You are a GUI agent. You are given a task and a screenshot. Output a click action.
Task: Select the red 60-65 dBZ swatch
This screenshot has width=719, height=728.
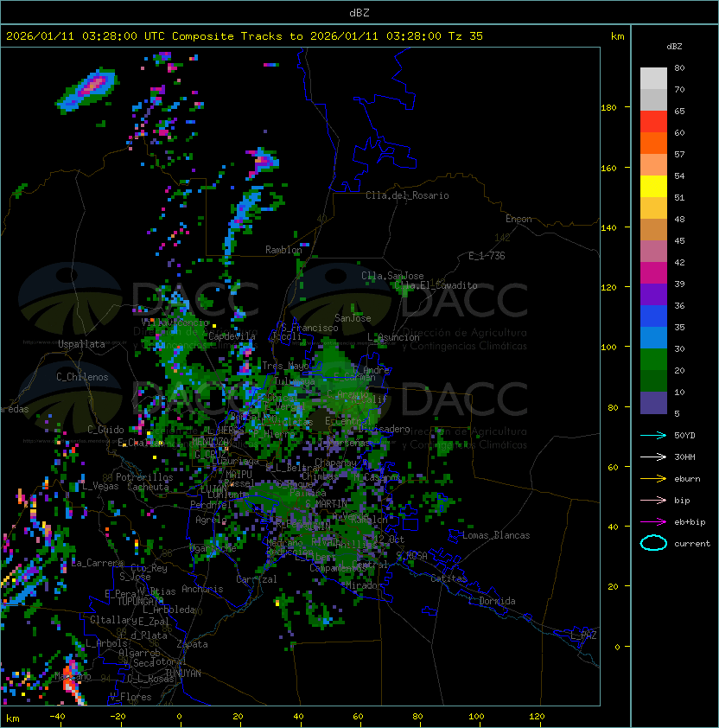click(653, 122)
